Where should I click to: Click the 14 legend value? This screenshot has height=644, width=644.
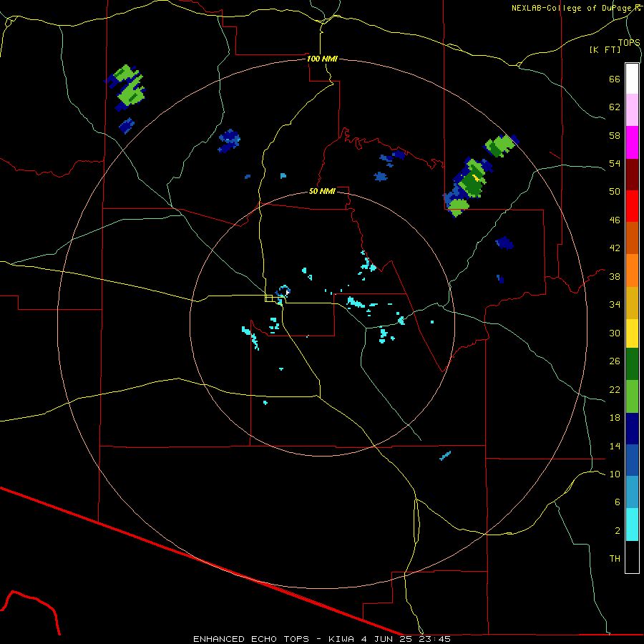point(615,446)
